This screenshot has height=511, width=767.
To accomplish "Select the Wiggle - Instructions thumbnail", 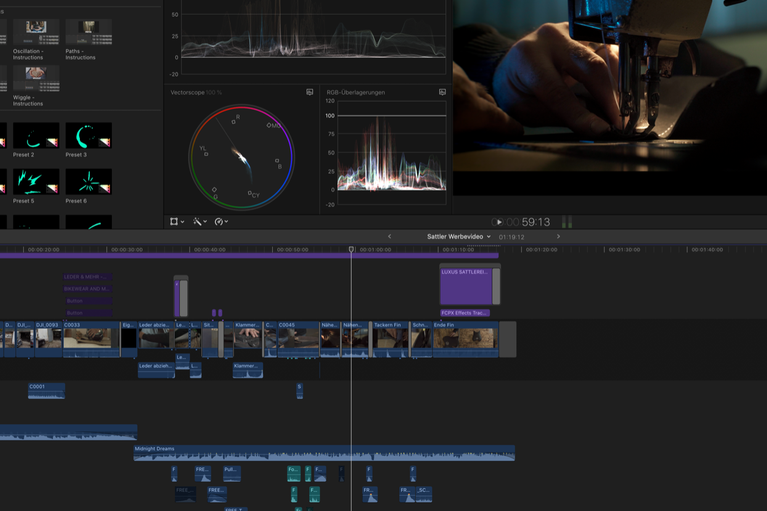I will pyautogui.click(x=36, y=79).
